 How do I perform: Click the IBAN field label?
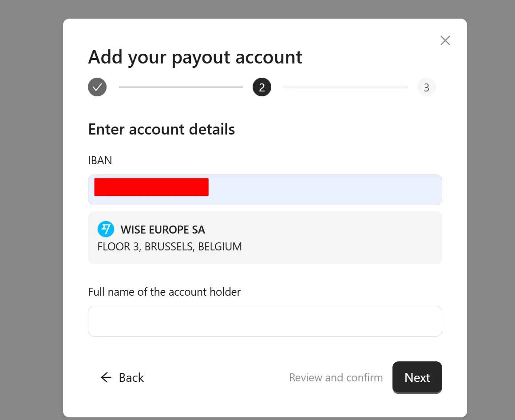[x=100, y=160]
